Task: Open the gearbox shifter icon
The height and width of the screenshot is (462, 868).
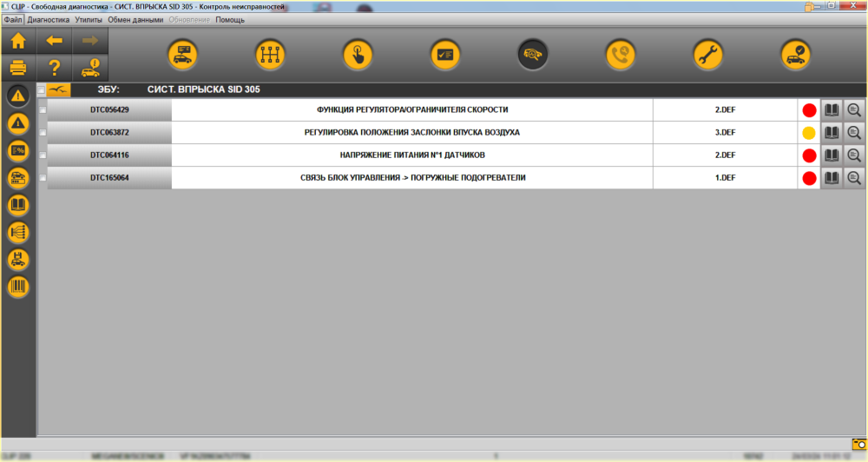Action: (270, 55)
